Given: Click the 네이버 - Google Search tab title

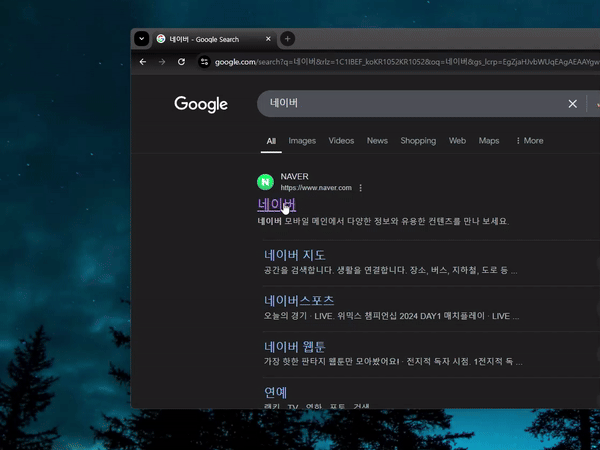Looking at the screenshot, I should (x=204, y=39).
